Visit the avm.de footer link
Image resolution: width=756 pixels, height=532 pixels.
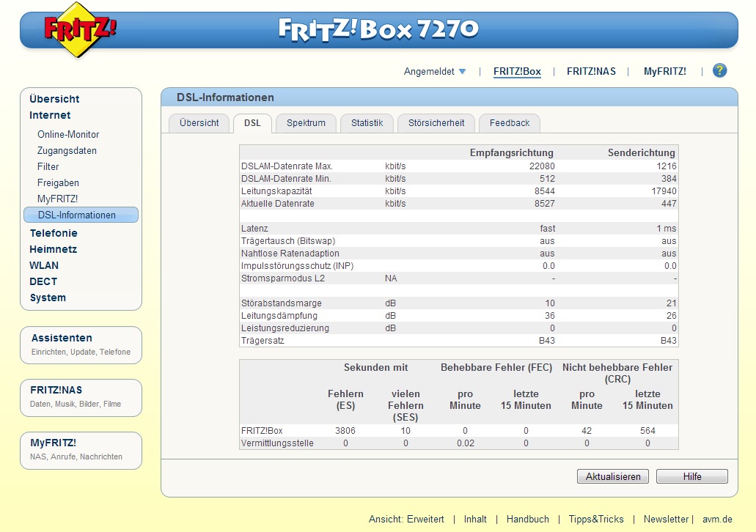[717, 519]
